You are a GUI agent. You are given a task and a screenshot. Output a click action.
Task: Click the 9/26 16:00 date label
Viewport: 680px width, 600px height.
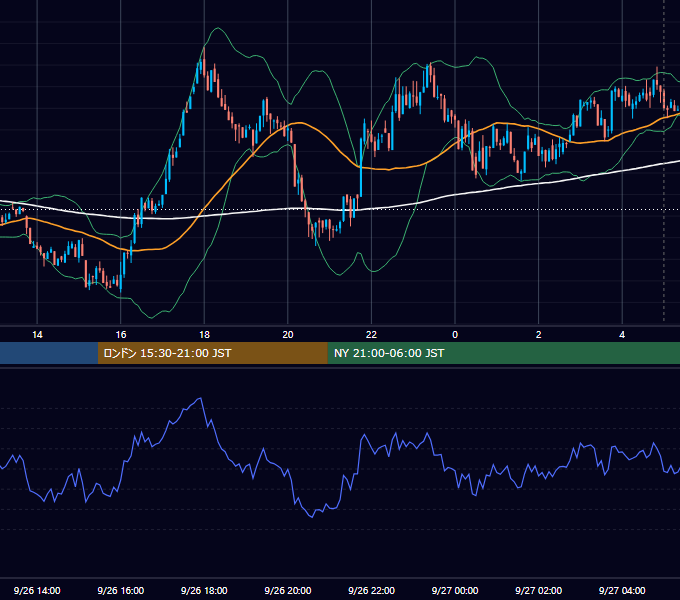121,590
